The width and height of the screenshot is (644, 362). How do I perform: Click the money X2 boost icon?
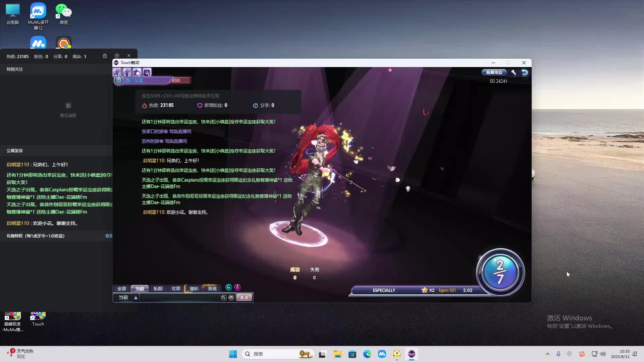pyautogui.click(x=127, y=72)
